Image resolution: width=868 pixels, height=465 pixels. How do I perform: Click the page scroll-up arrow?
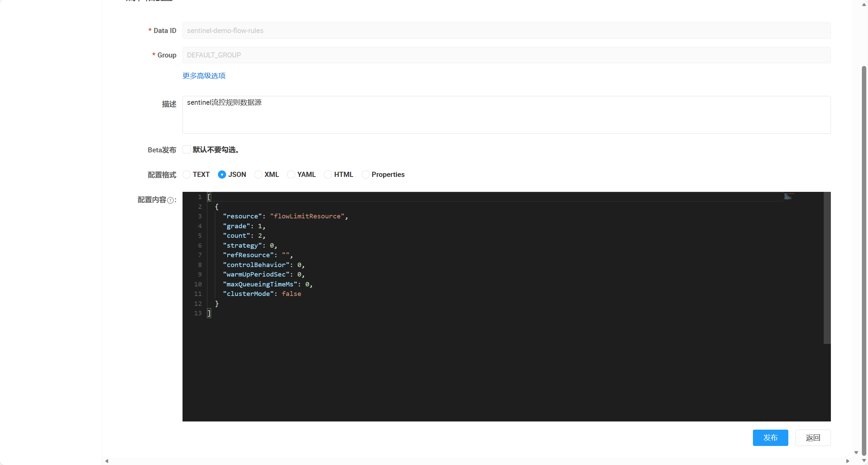click(x=864, y=5)
